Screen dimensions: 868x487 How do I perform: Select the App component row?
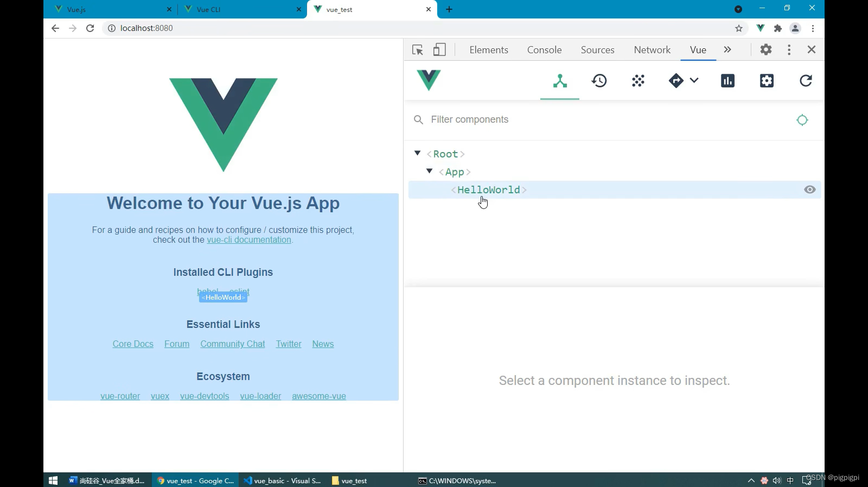614,172
